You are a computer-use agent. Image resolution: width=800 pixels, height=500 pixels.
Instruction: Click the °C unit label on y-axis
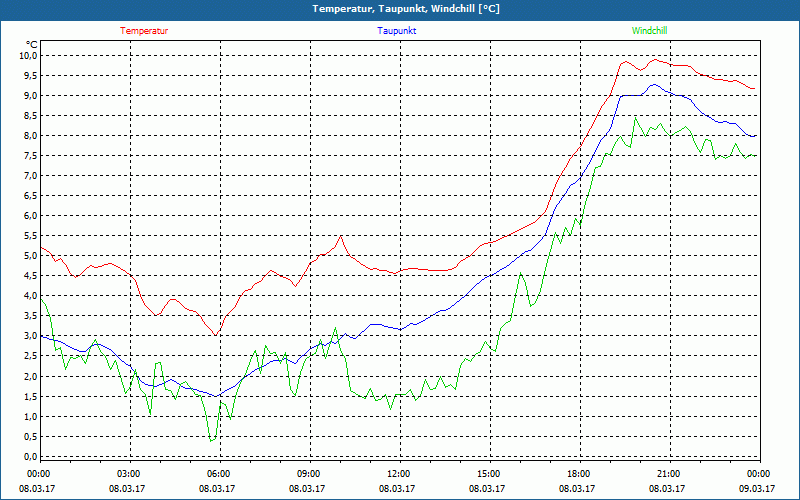tap(31, 45)
